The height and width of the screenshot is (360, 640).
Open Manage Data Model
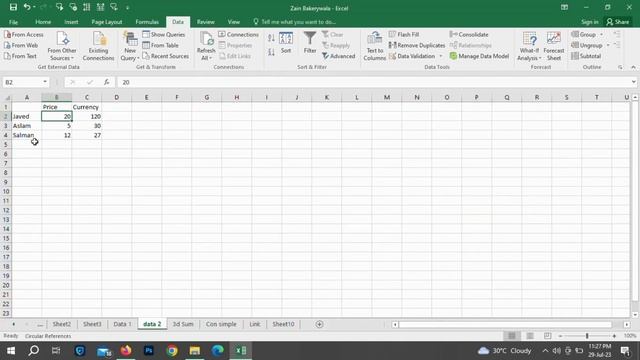[x=479, y=56]
